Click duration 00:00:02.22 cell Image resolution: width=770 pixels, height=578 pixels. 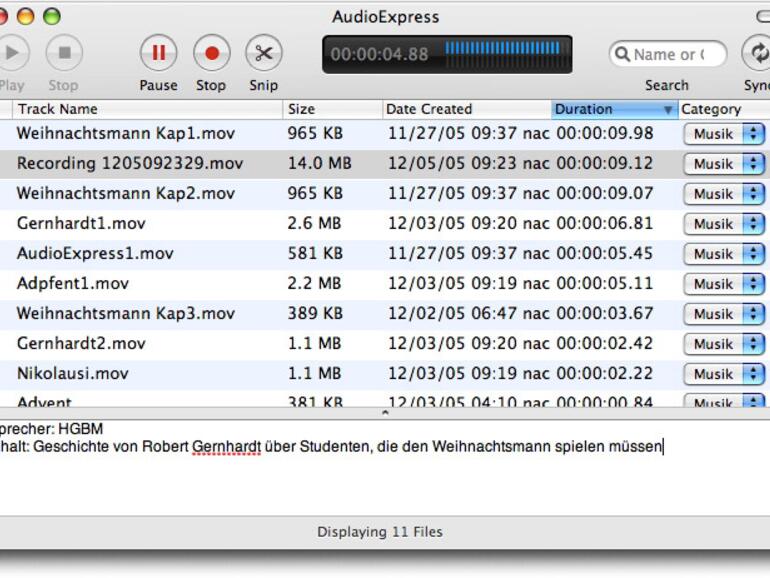click(605, 373)
